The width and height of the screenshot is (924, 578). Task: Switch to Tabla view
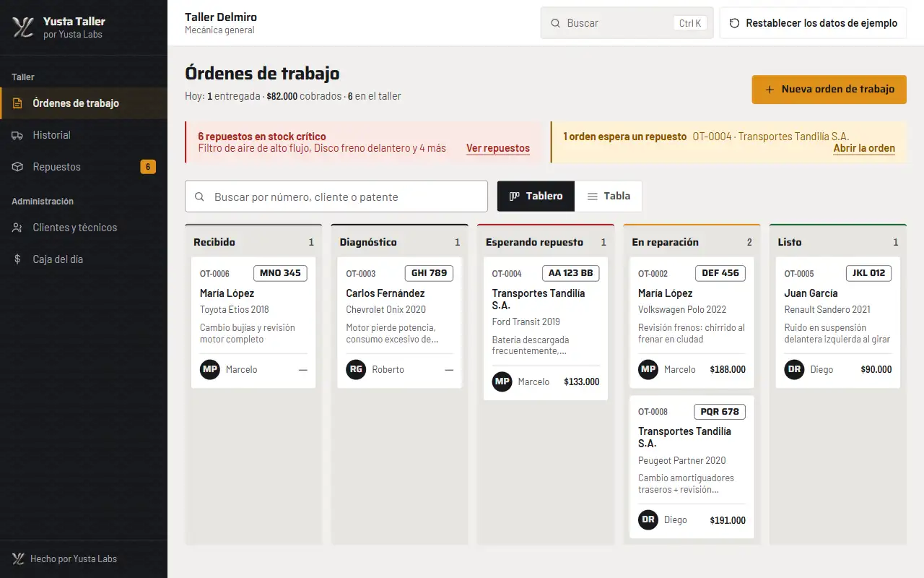point(609,196)
